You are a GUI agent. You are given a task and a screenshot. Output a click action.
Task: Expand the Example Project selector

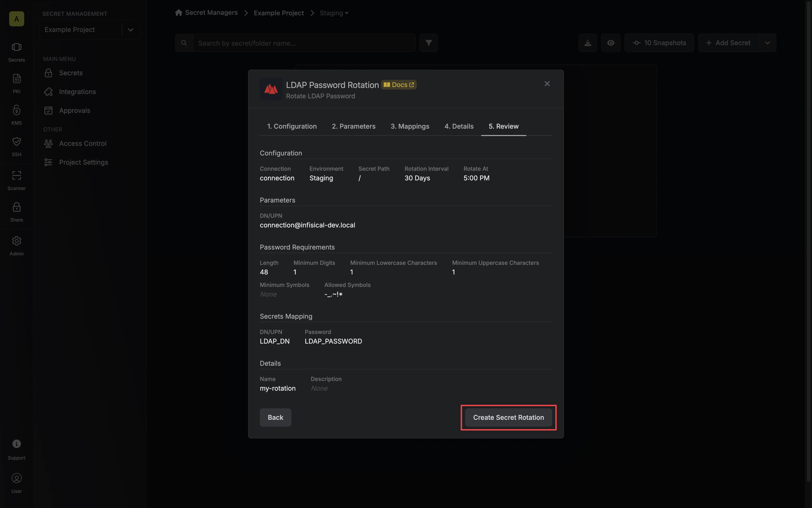click(x=131, y=30)
